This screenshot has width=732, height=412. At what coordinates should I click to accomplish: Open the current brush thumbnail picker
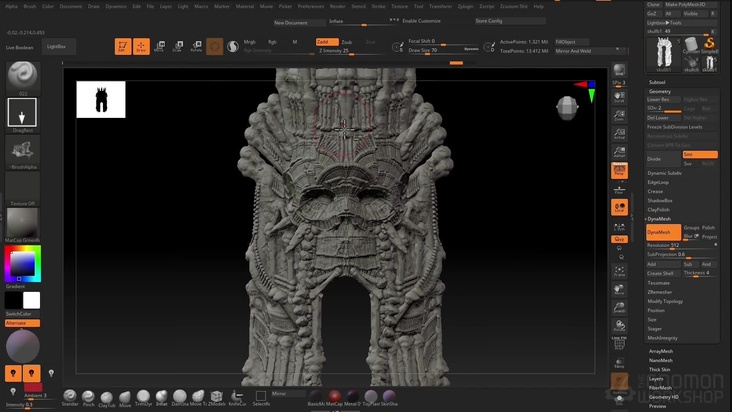[x=22, y=76]
